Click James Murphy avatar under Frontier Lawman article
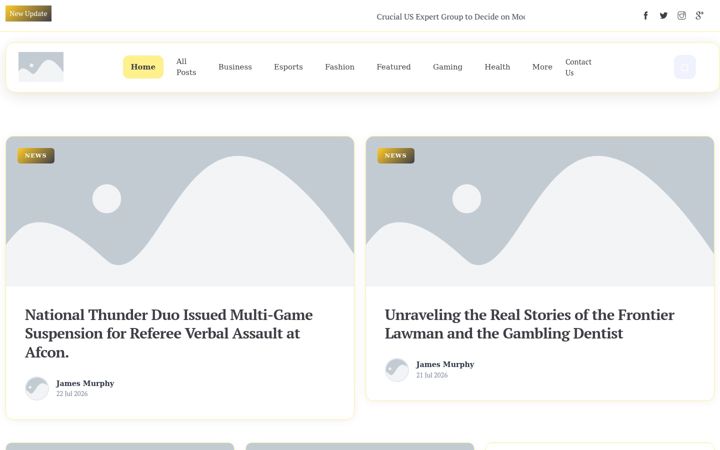720x450 pixels. [x=397, y=370]
